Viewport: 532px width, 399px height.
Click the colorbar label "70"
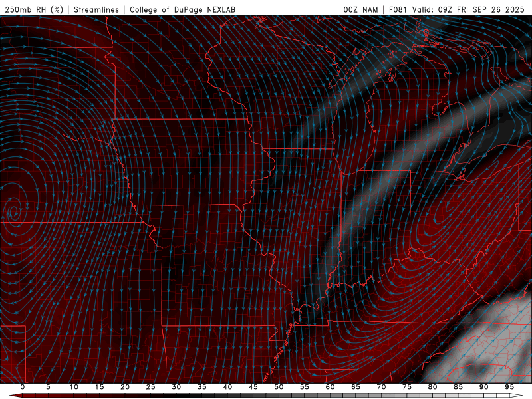click(381, 387)
